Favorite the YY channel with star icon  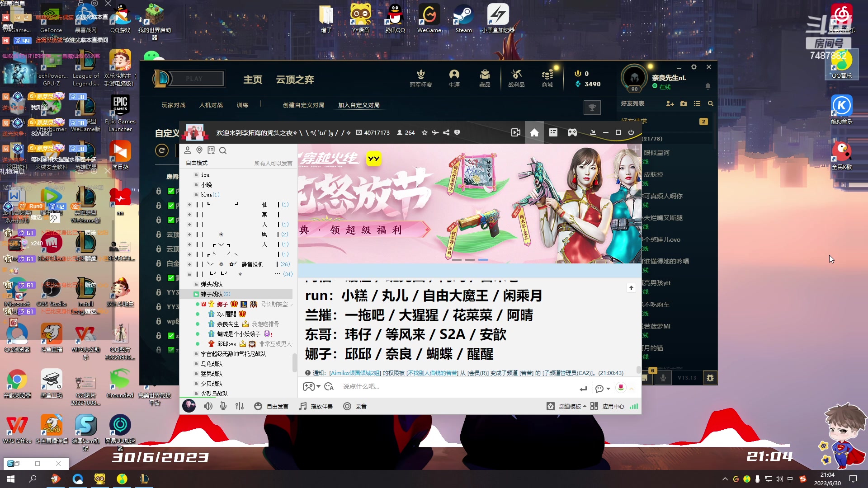tap(425, 132)
